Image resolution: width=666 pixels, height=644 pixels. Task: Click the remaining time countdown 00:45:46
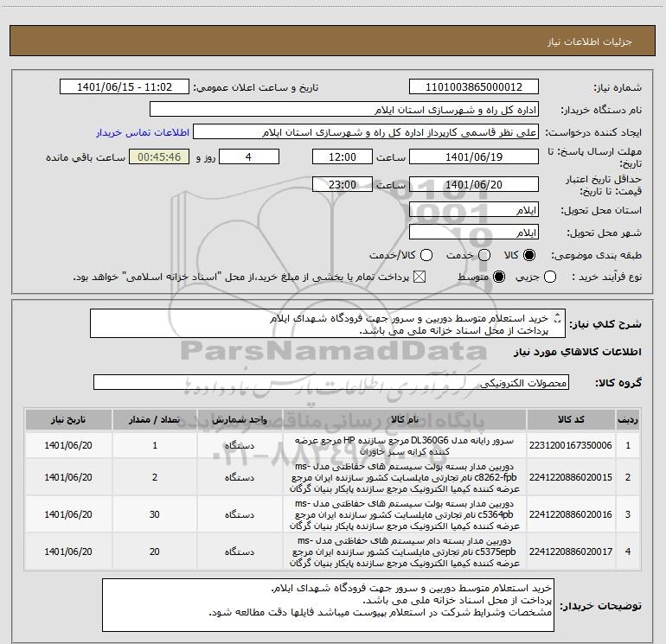coord(159,157)
